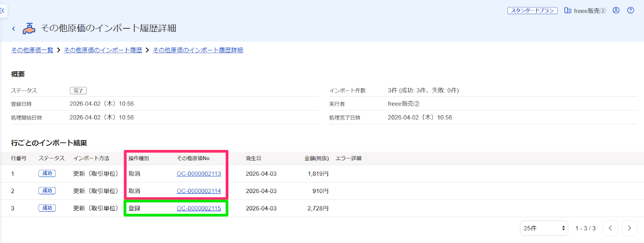Viewport: 644px width, 243px height.
Task: Click the その他原価No. column header
Action: coord(194,158)
